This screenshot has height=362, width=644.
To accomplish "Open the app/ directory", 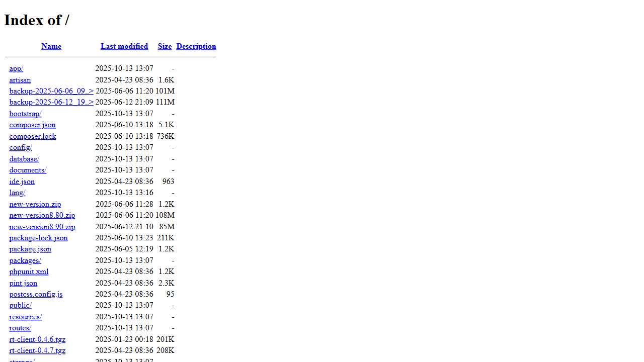I will pyautogui.click(x=16, y=68).
